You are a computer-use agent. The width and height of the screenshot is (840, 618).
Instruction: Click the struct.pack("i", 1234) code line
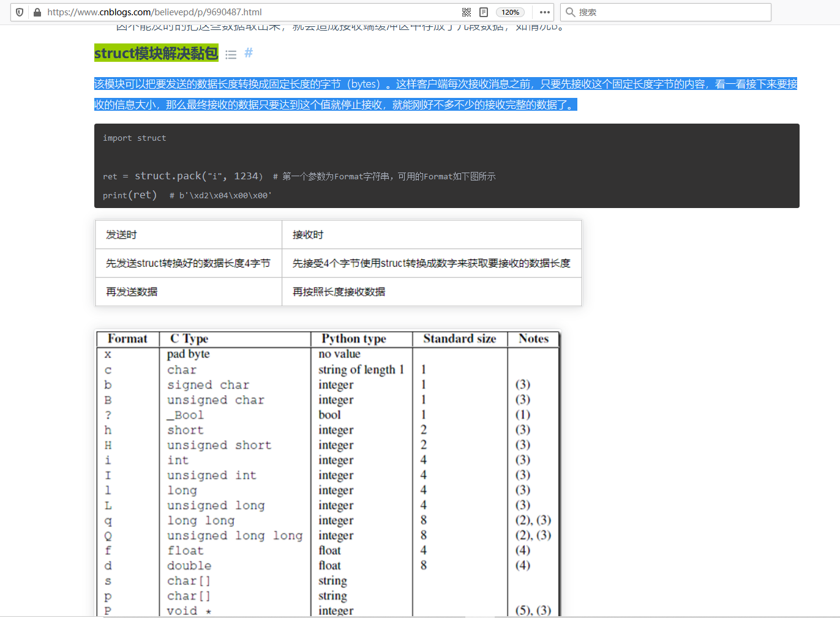[x=299, y=176]
